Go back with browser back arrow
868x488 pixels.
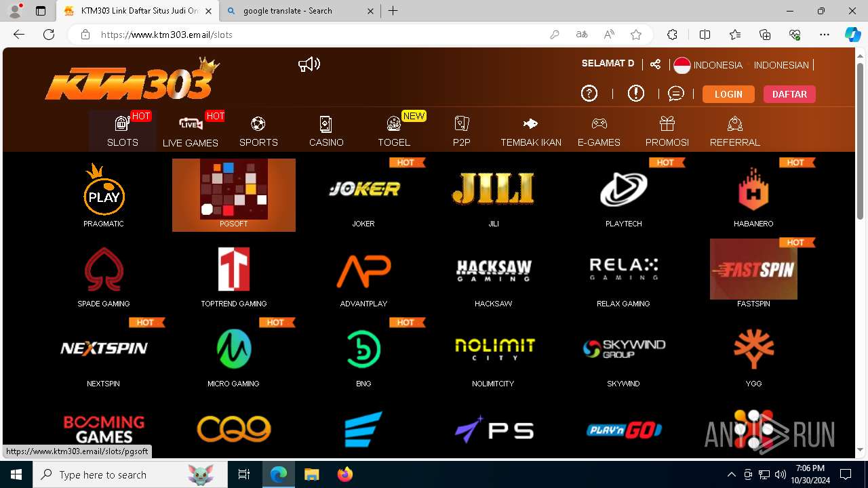(x=19, y=35)
